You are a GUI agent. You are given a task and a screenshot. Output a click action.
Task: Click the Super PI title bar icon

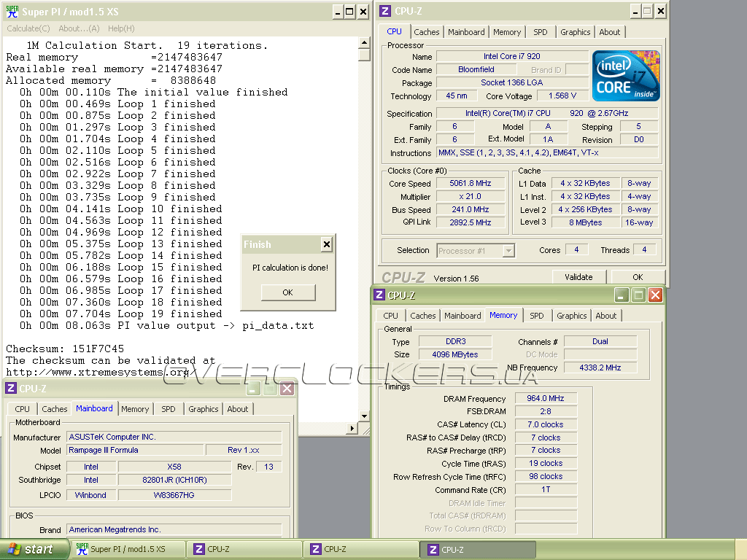coord(11,12)
